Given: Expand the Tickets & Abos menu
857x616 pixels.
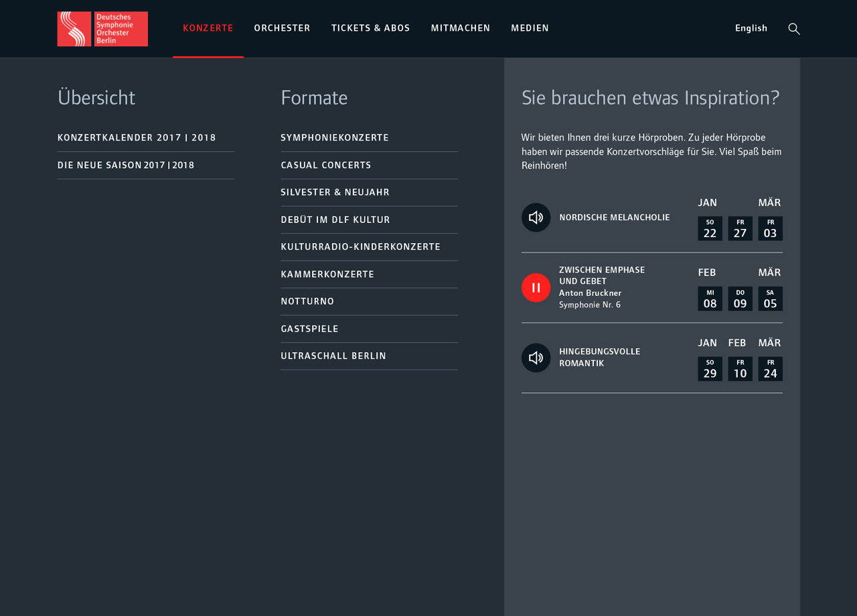Looking at the screenshot, I should pos(370,28).
